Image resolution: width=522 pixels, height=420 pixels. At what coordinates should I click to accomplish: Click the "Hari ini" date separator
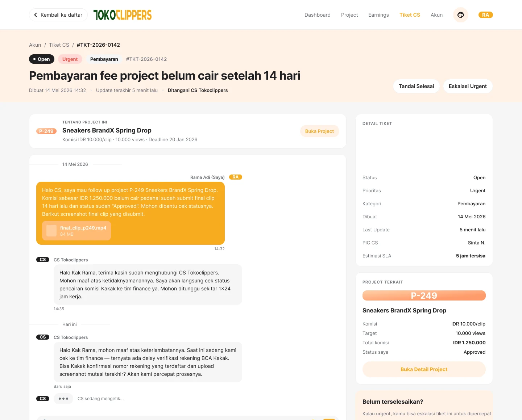pyautogui.click(x=70, y=324)
